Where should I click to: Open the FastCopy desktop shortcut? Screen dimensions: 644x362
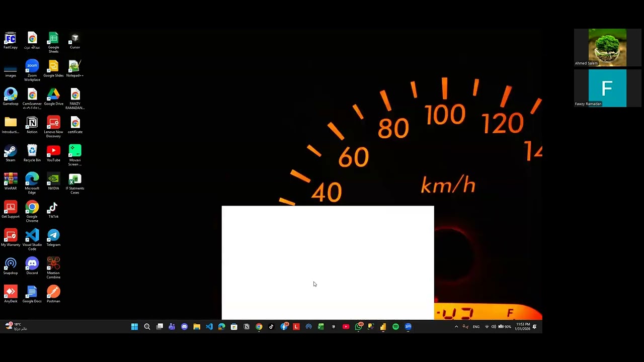(x=11, y=41)
